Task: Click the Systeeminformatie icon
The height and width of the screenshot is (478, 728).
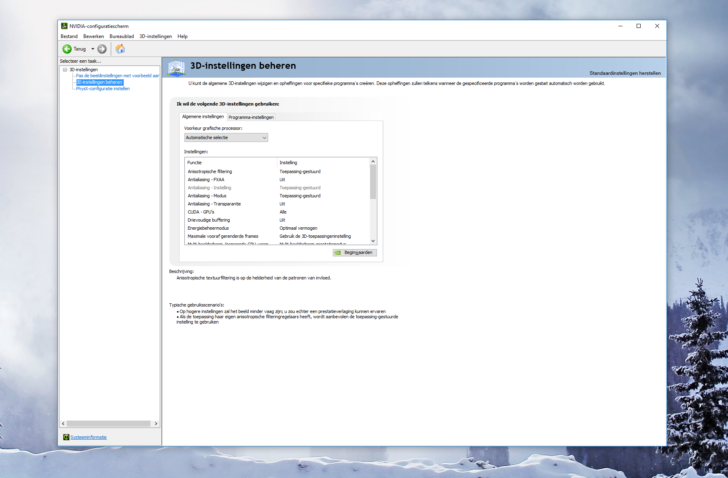Action: [66, 437]
